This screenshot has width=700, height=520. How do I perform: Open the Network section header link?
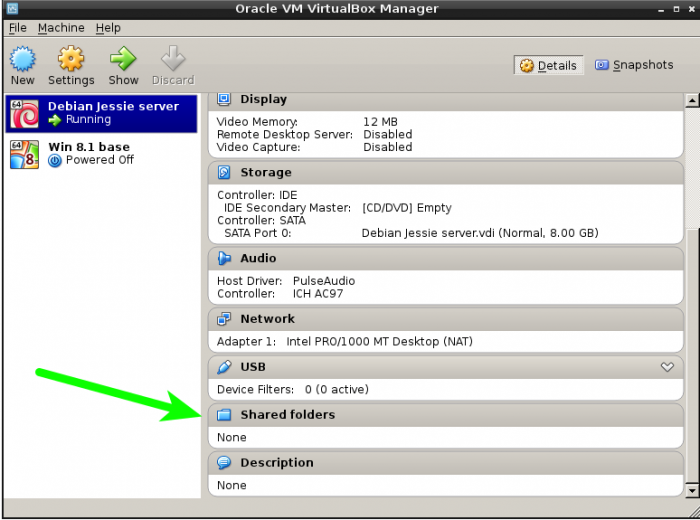pyautogui.click(x=267, y=319)
